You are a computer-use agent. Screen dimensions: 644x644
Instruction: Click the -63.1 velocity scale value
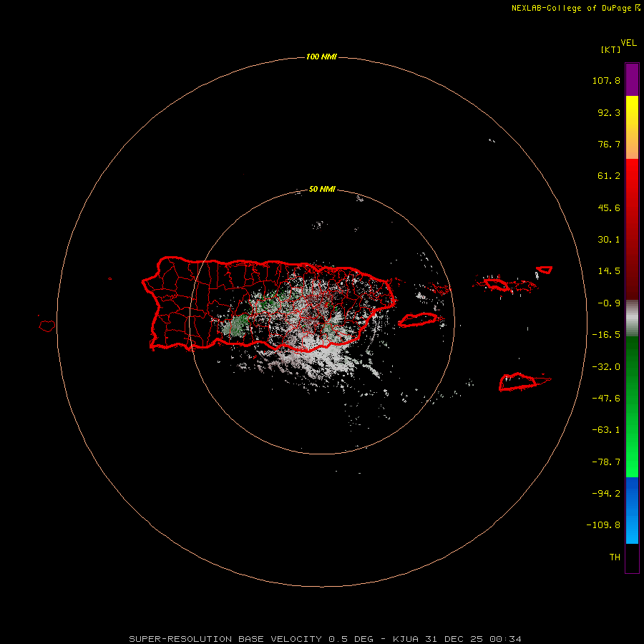606,430
